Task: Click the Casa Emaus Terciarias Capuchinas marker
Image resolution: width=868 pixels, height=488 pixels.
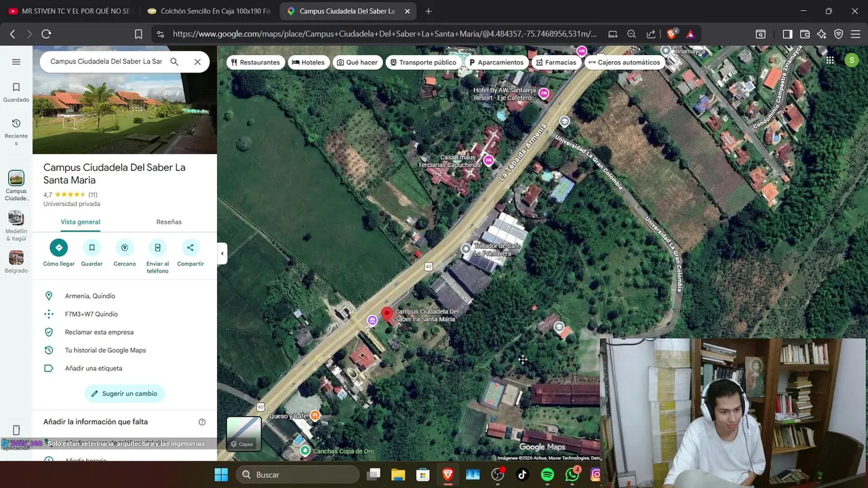Action: [x=488, y=160]
